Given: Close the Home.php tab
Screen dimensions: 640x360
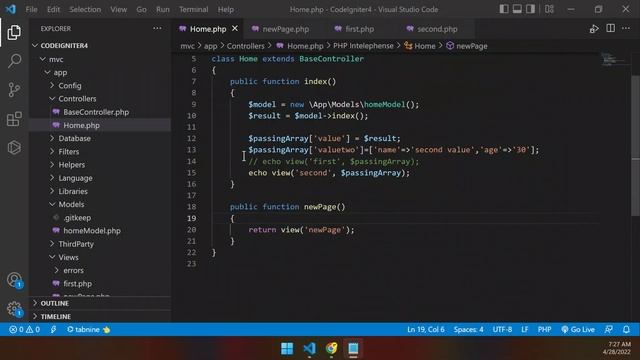Looking at the screenshot, I should click(x=235, y=29).
